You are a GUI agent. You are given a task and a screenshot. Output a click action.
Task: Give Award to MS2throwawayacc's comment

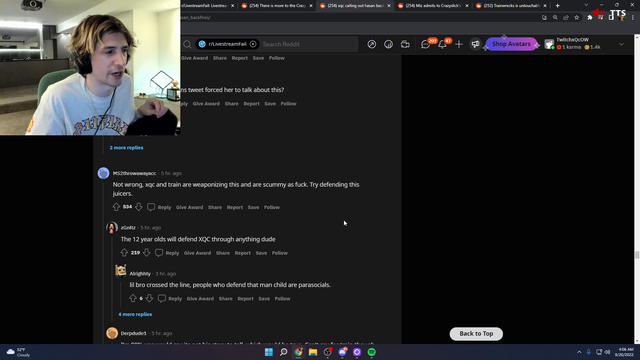pos(189,207)
